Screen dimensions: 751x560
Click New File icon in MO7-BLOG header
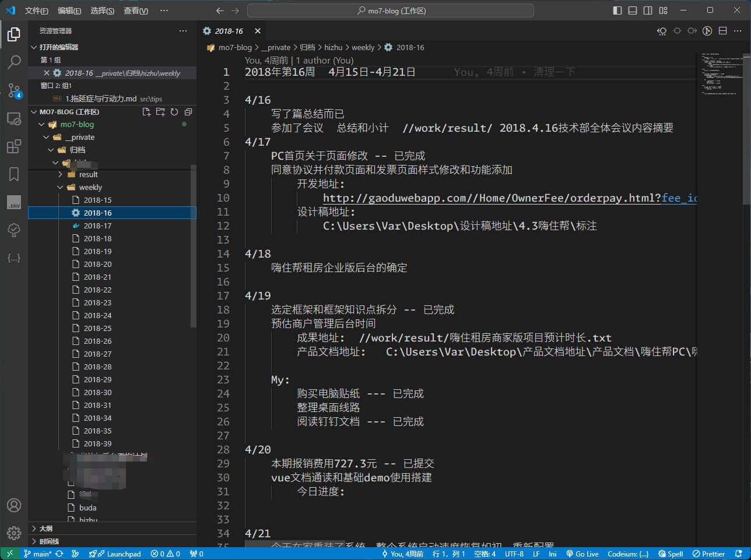click(x=146, y=112)
